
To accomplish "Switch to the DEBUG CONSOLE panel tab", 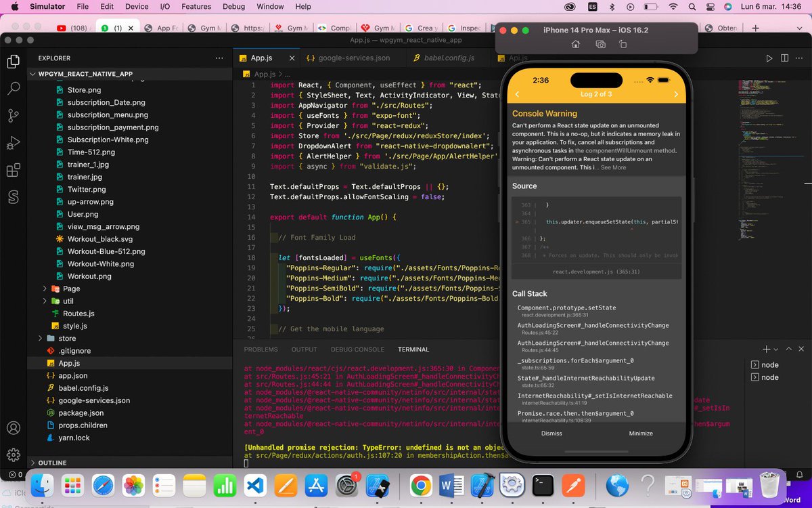I will pyautogui.click(x=357, y=350).
